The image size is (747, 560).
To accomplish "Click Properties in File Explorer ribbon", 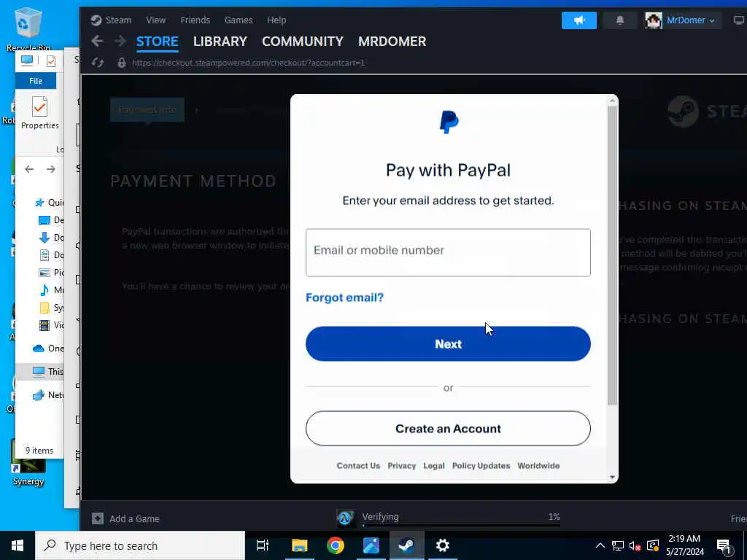I will 39,113.
